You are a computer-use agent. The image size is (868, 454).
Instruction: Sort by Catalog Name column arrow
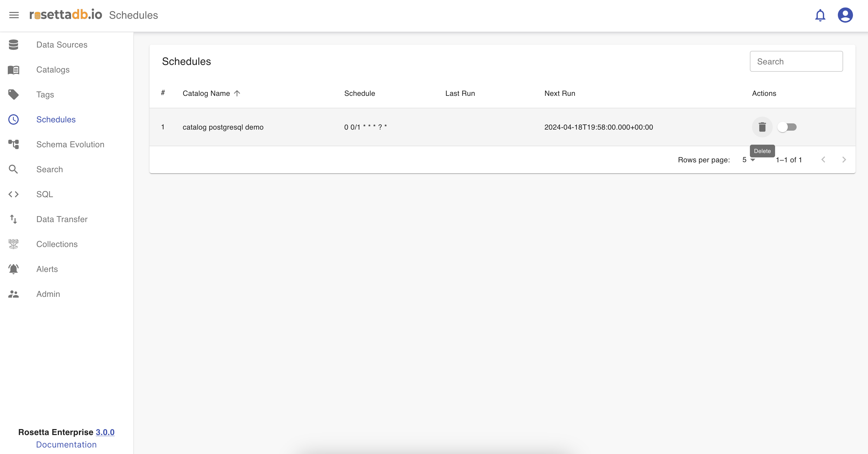pos(237,93)
